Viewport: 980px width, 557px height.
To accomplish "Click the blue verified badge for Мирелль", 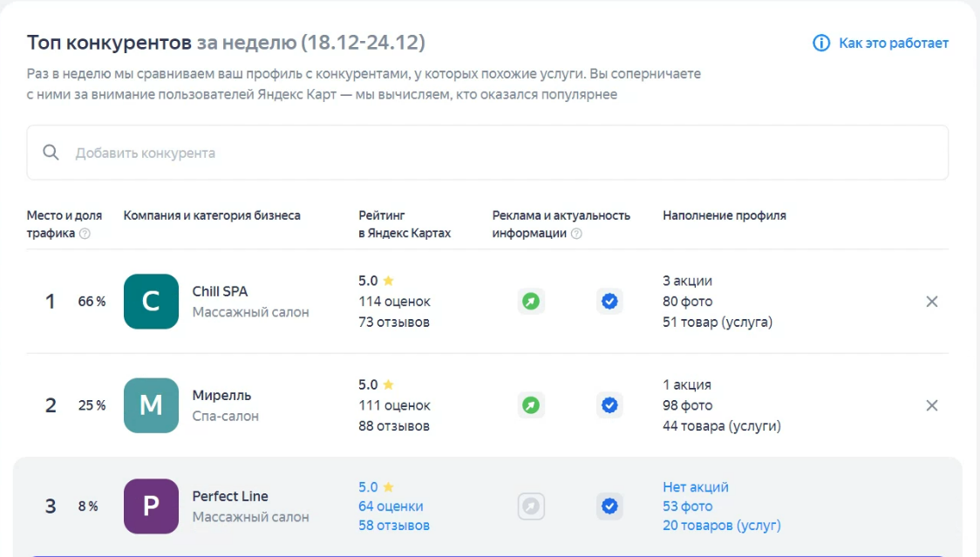I will tap(609, 405).
